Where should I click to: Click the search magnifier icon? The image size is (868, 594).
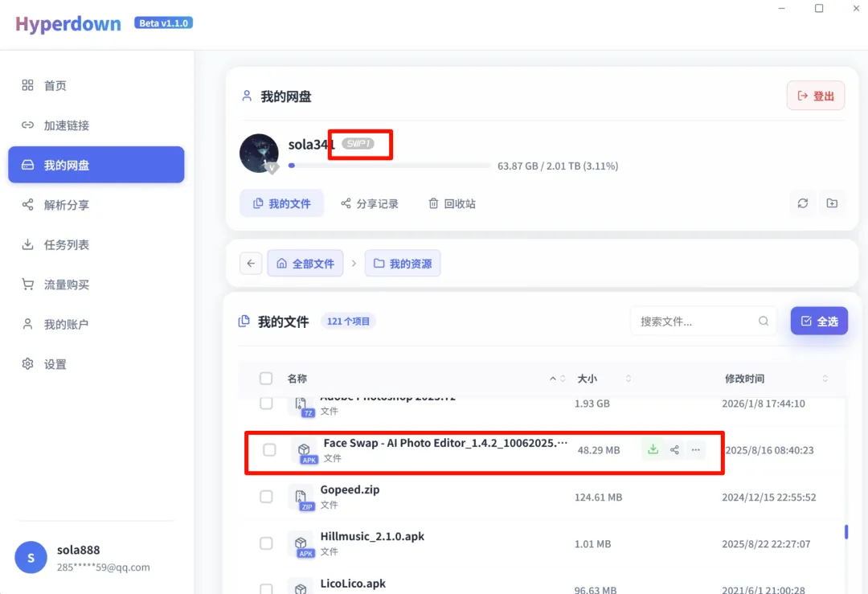point(764,321)
